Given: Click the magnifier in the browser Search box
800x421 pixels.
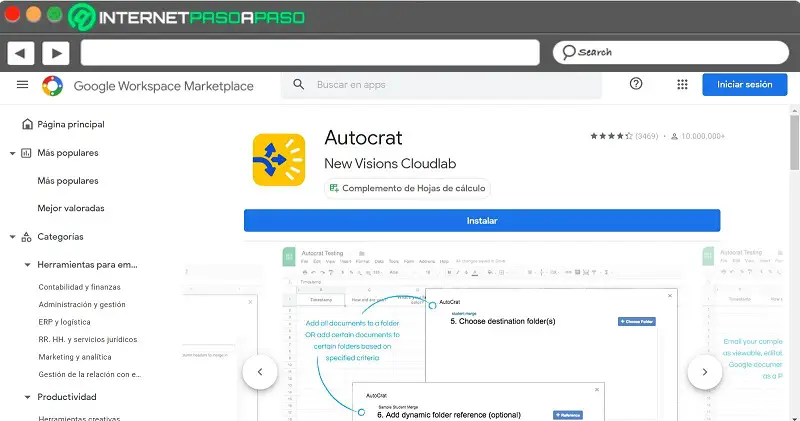Looking at the screenshot, I should tap(568, 52).
